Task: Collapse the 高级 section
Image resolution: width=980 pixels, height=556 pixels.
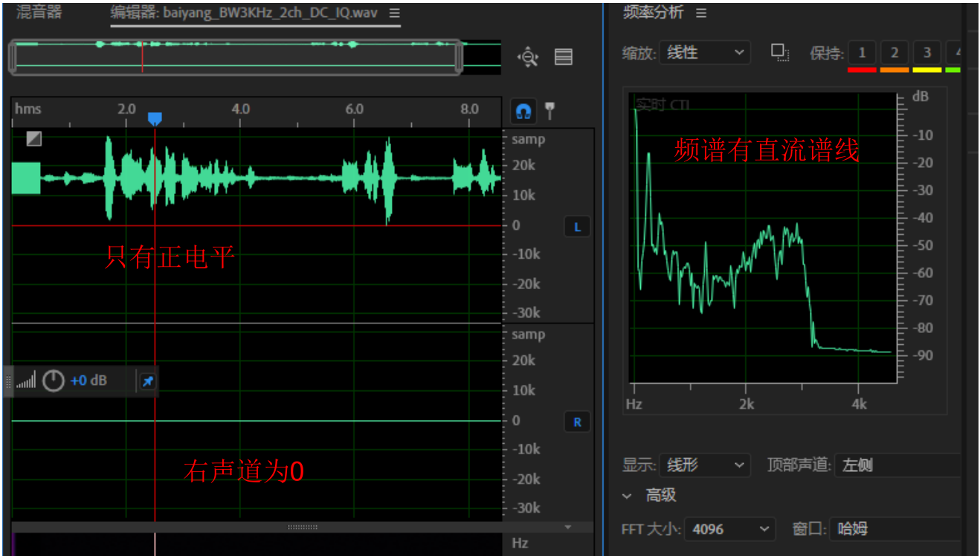Action: pyautogui.click(x=628, y=496)
